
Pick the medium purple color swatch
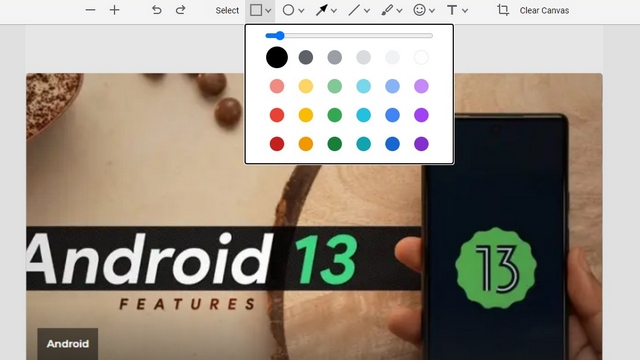click(421, 115)
